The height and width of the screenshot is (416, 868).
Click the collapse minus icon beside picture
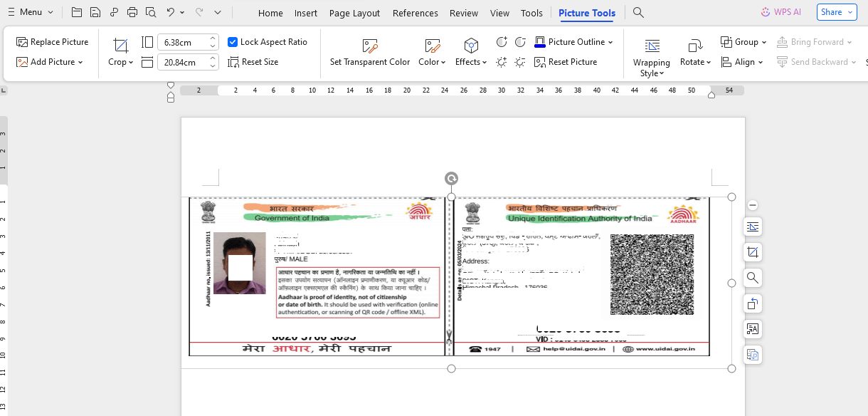753,205
